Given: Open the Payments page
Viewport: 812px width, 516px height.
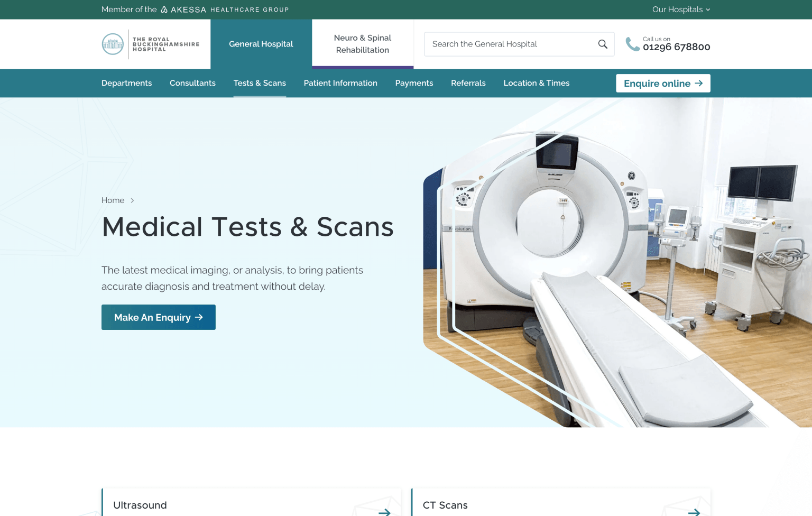Looking at the screenshot, I should [414, 83].
